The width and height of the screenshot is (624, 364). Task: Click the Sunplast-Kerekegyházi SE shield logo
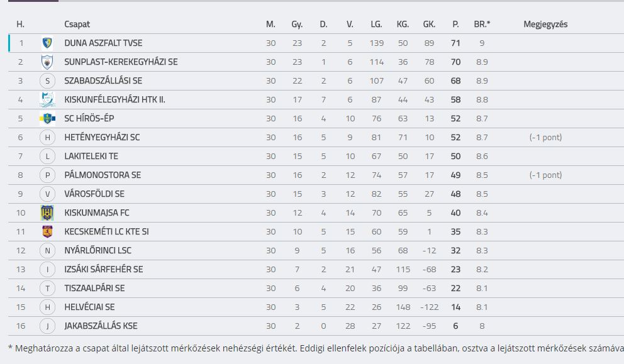[x=47, y=62]
